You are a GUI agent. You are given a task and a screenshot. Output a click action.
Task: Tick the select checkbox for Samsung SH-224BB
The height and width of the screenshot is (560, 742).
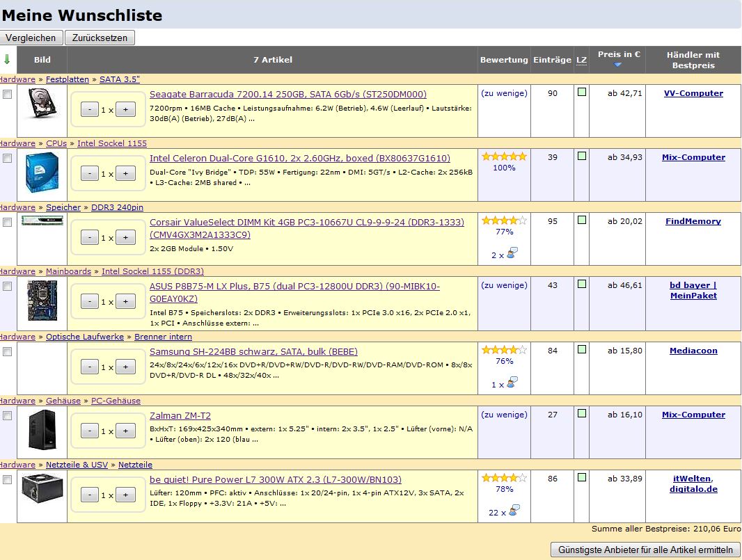(7, 351)
